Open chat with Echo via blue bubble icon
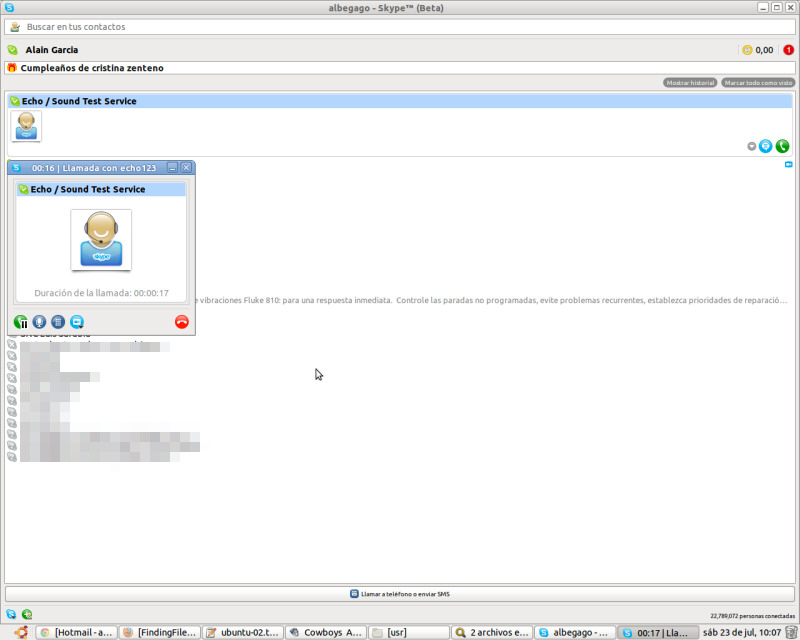The image size is (800, 640). [x=765, y=146]
